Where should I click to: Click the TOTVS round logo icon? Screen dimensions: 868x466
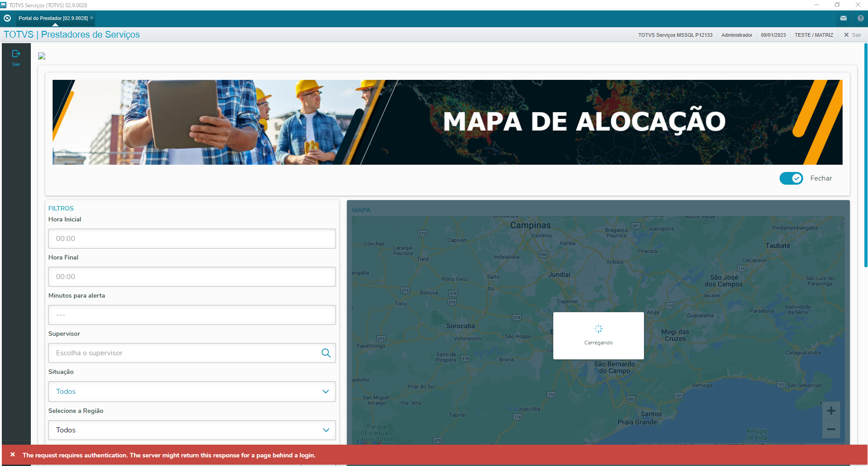tap(7, 18)
